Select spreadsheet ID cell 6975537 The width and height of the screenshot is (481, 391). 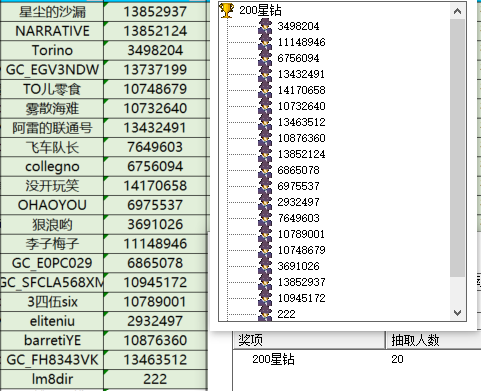[x=155, y=205]
